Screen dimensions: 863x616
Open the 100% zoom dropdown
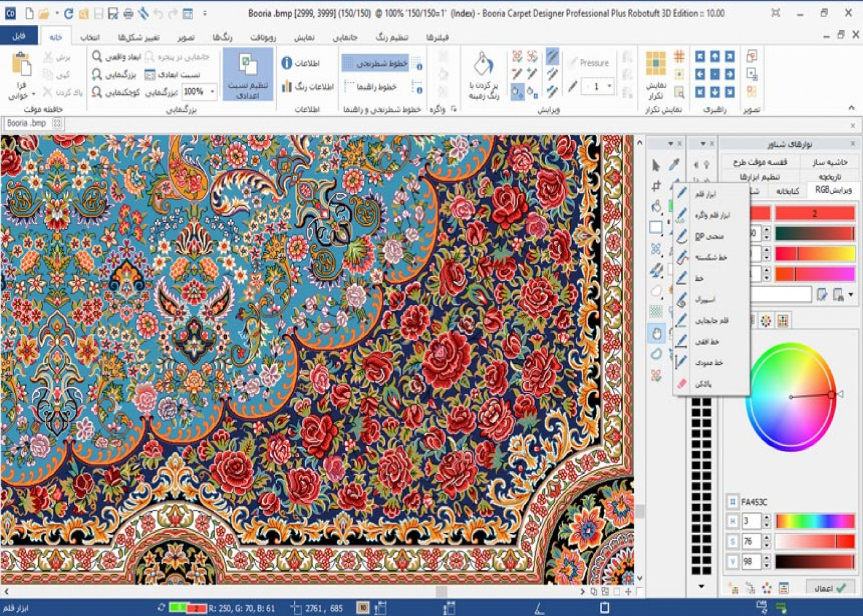213,91
